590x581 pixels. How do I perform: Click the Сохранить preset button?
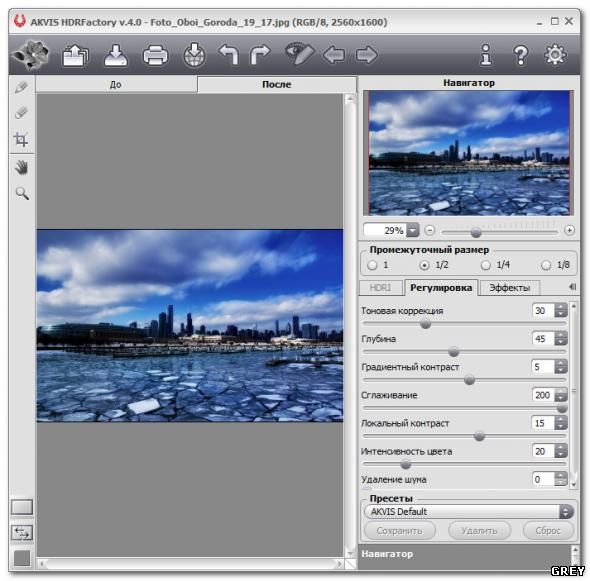click(400, 531)
